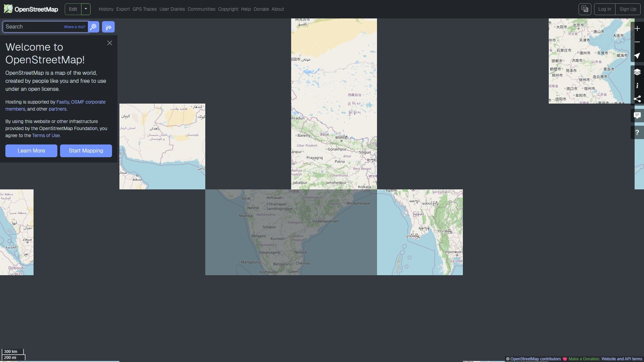Viewport: 644px width, 362px height.
Task: Click the Learn More button
Action: click(31, 151)
